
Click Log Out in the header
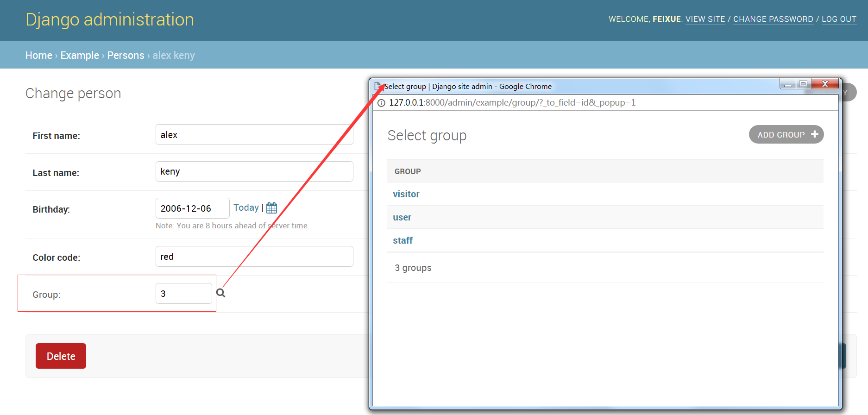pyautogui.click(x=839, y=19)
